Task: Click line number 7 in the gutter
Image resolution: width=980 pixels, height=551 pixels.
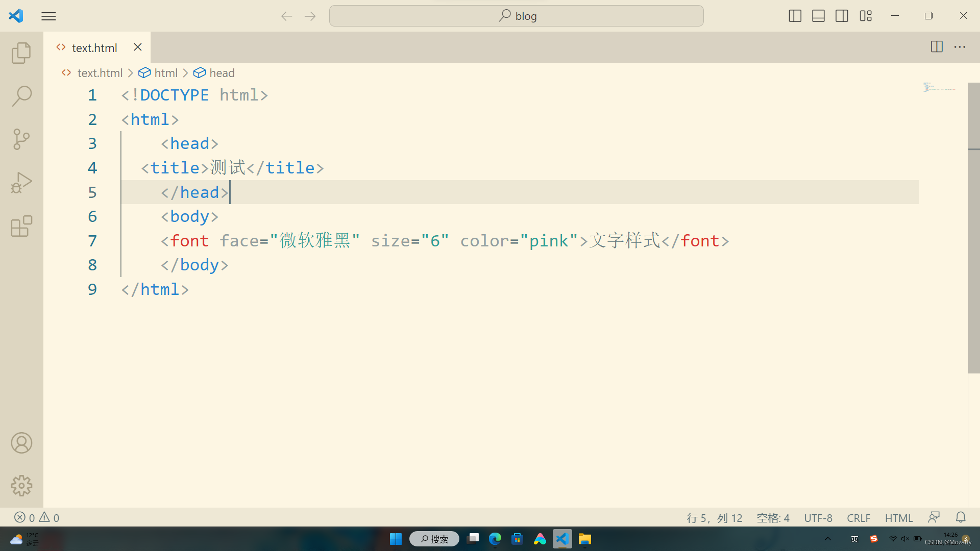Action: point(92,241)
